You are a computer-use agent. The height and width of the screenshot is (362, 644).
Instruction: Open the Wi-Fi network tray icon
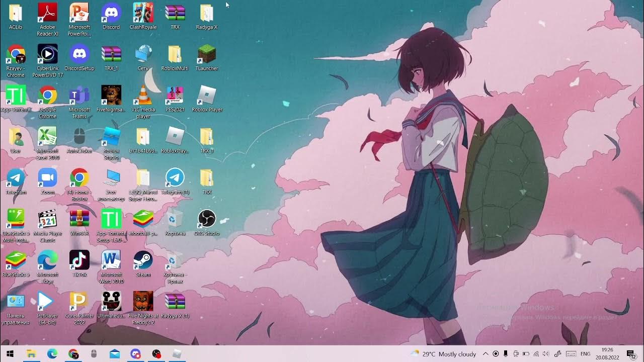[x=536, y=354]
